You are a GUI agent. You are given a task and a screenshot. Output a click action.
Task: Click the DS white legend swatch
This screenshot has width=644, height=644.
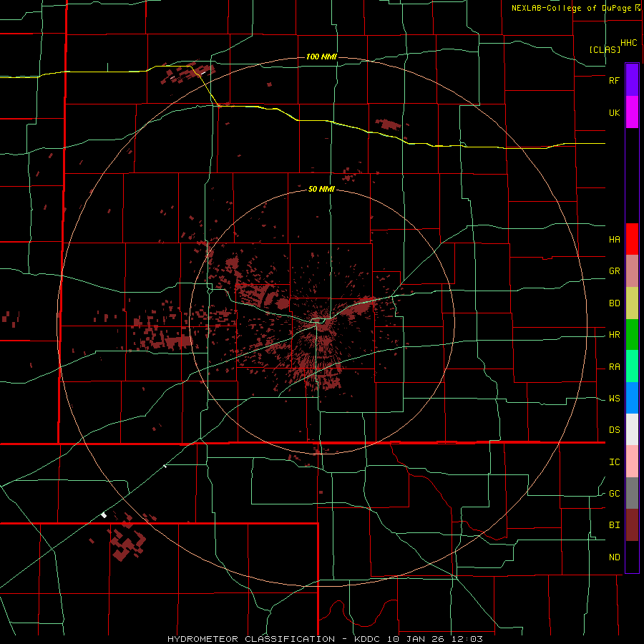(632, 429)
